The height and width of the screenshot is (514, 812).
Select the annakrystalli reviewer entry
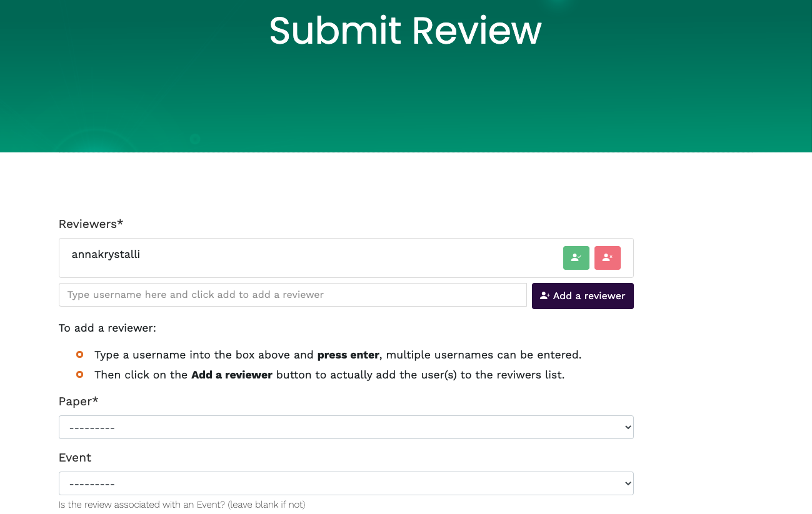coord(106,254)
